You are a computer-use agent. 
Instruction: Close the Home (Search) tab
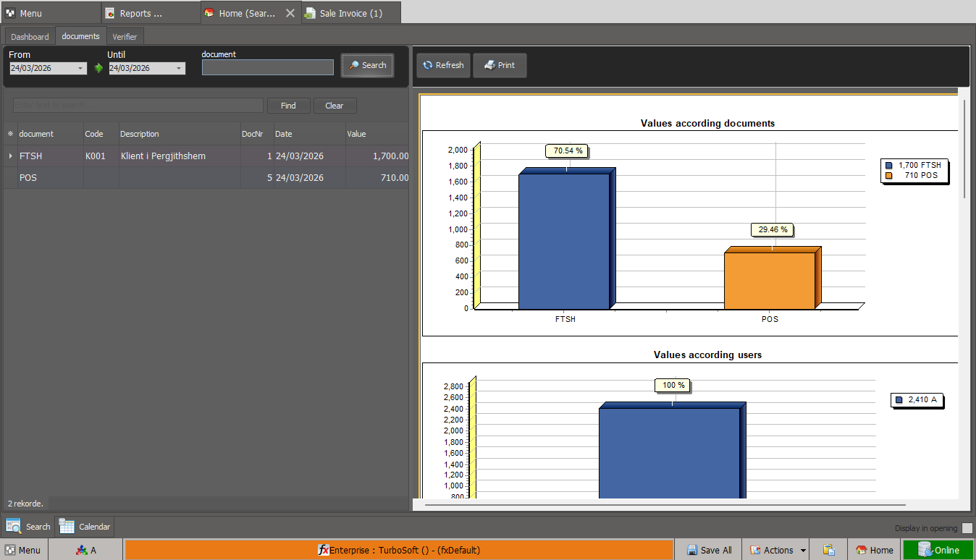290,13
